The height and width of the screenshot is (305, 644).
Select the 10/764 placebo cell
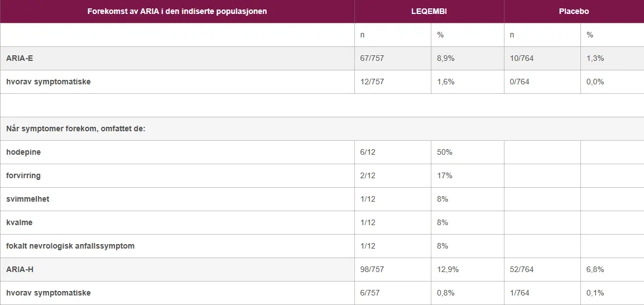coord(522,58)
